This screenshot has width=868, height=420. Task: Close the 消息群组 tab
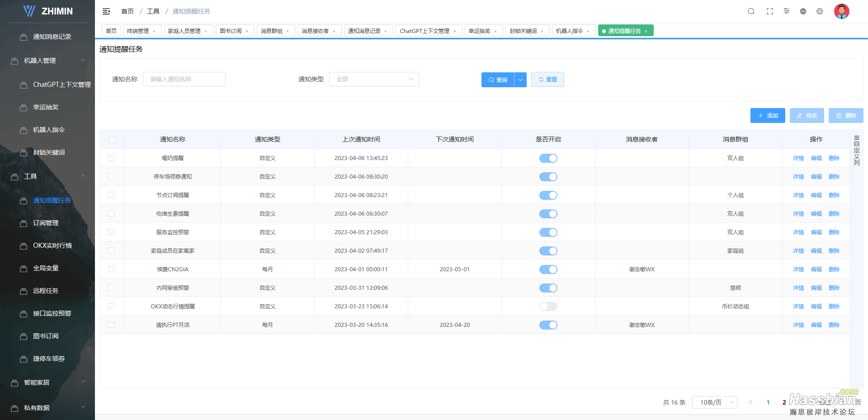(288, 31)
